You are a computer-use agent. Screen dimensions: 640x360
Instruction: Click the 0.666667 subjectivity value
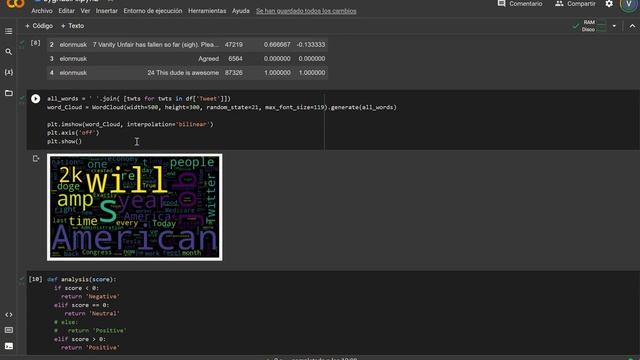click(277, 44)
